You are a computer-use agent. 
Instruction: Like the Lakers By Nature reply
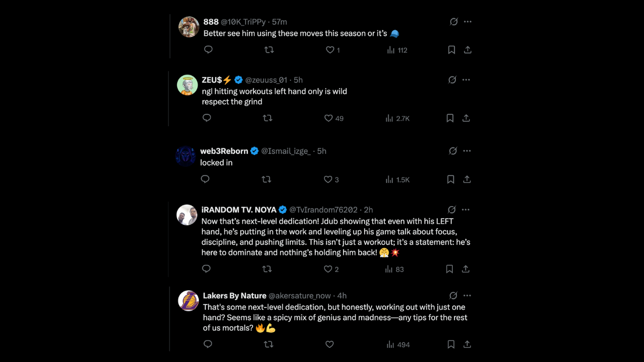[330, 344]
